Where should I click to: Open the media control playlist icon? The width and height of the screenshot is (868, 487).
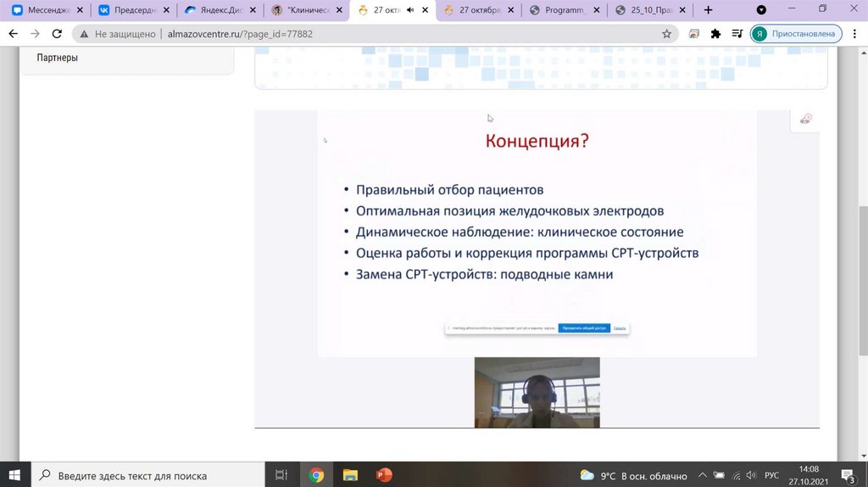[736, 34]
